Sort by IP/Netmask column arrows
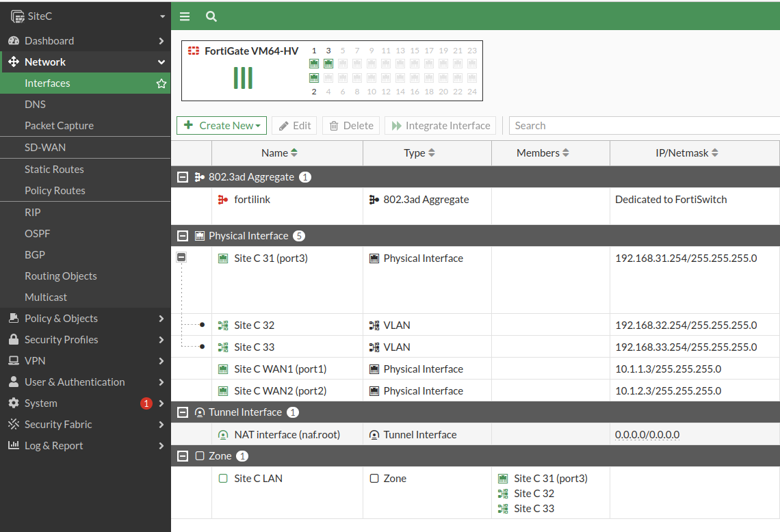Screen dimensions: 780x532 point(715,152)
